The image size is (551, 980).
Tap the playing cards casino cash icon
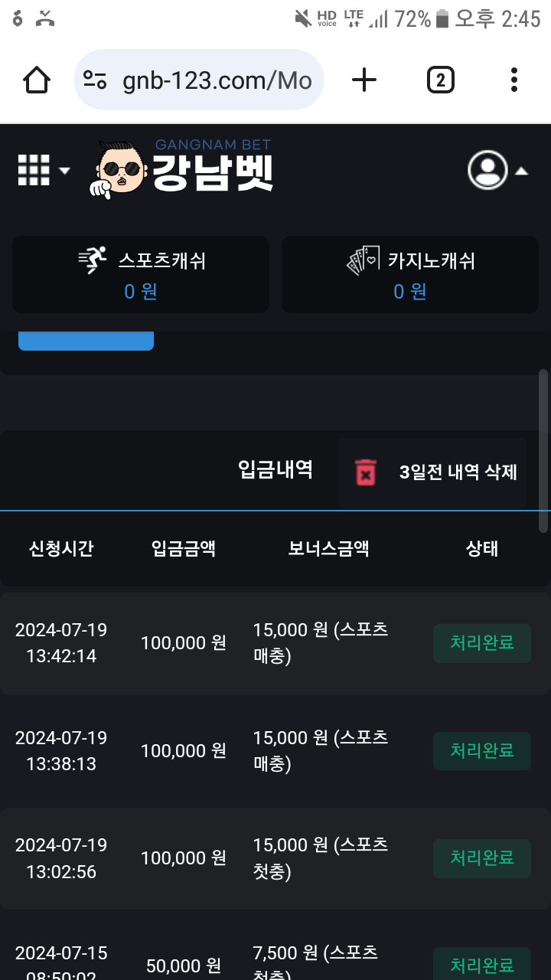click(363, 261)
